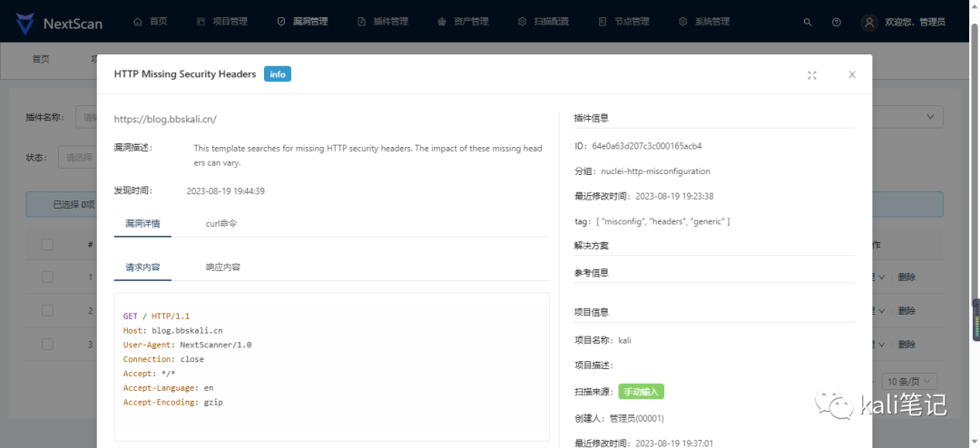The image size is (980, 448).
Task: Click the NextScan logo icon
Action: [x=25, y=23]
